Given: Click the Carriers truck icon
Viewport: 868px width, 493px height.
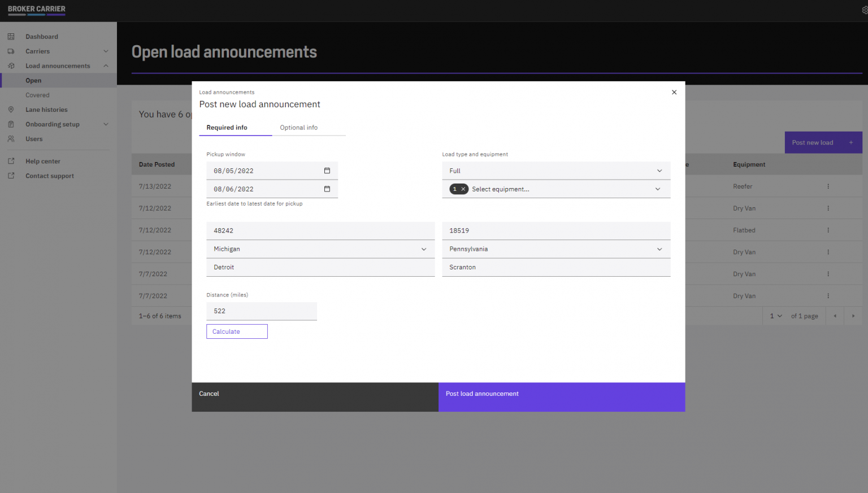Looking at the screenshot, I should point(11,51).
